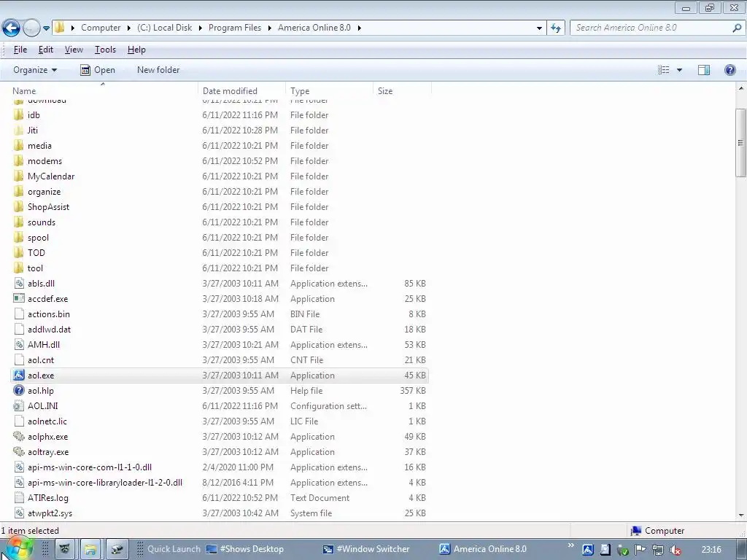747x560 pixels.
Task: Click the ATIRes.log text document icon
Action: click(18, 497)
